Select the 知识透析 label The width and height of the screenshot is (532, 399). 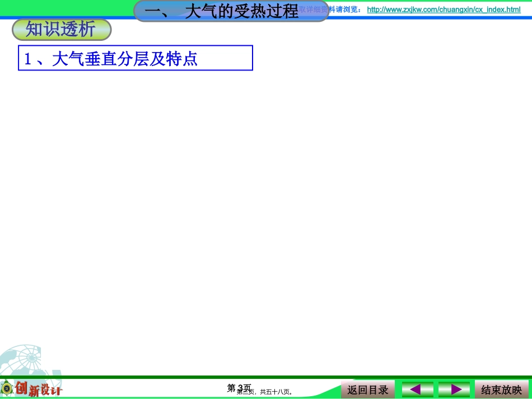62,30
